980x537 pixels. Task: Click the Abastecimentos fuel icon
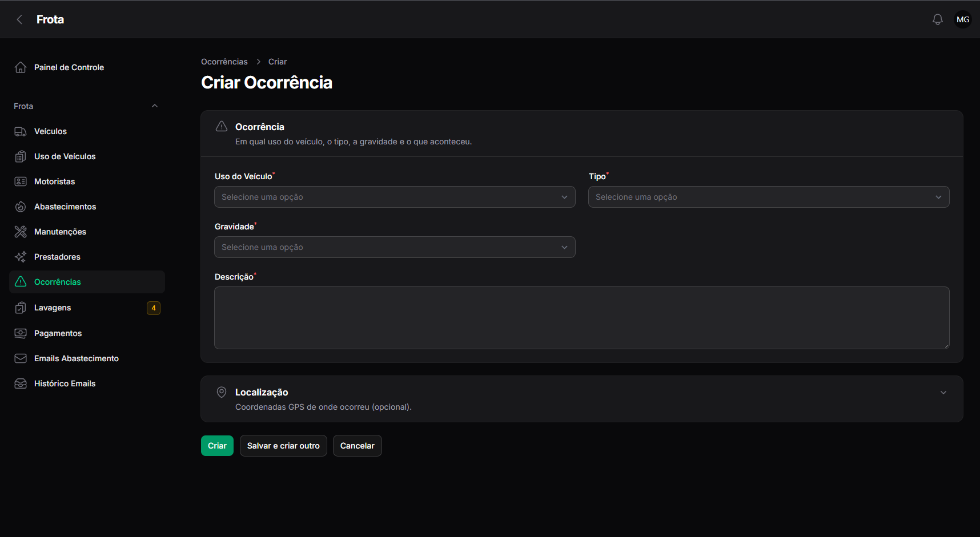pos(21,207)
